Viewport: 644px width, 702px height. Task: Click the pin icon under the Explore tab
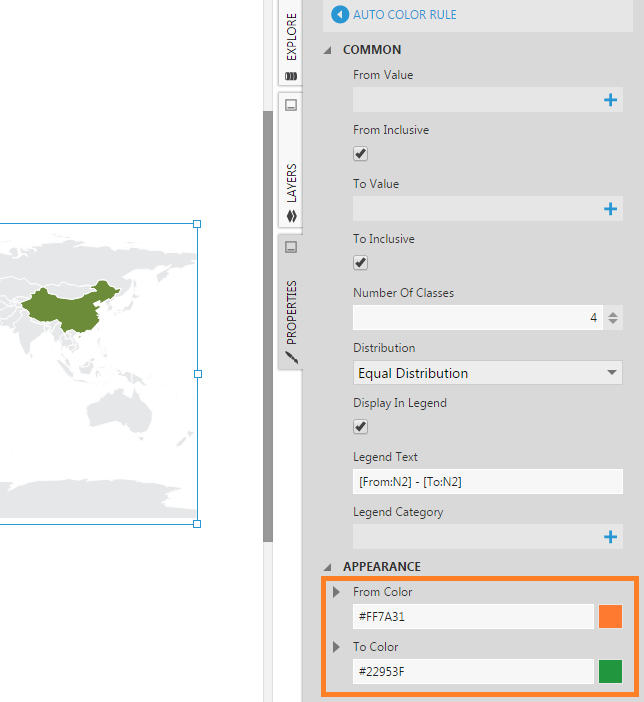291,104
